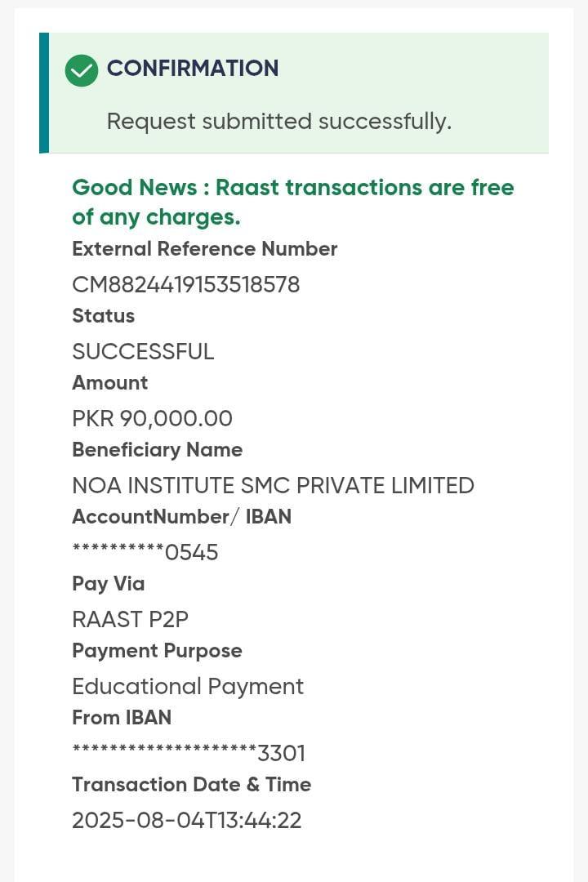The image size is (588, 882).
Task: Tap the RAAST P2P value
Action: pyautogui.click(x=130, y=619)
